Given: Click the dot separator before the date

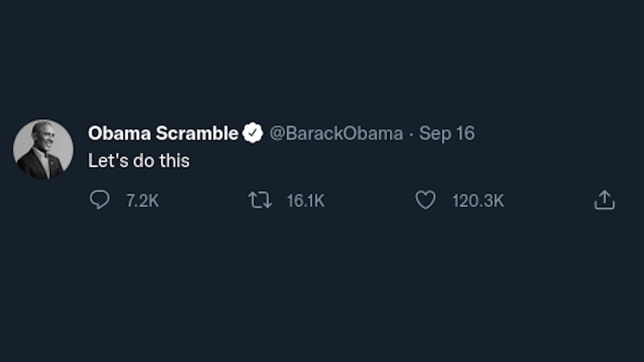Looking at the screenshot, I should click(411, 134).
